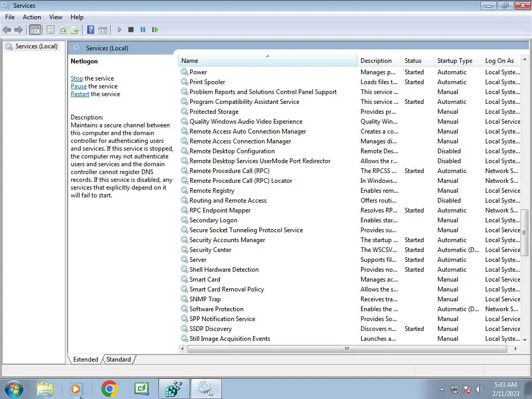
Task: Select the Remote Registry service
Action: tap(350, 190)
